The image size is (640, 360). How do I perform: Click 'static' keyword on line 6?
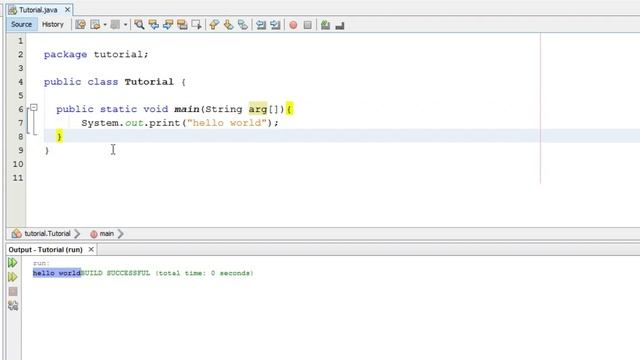[118, 109]
